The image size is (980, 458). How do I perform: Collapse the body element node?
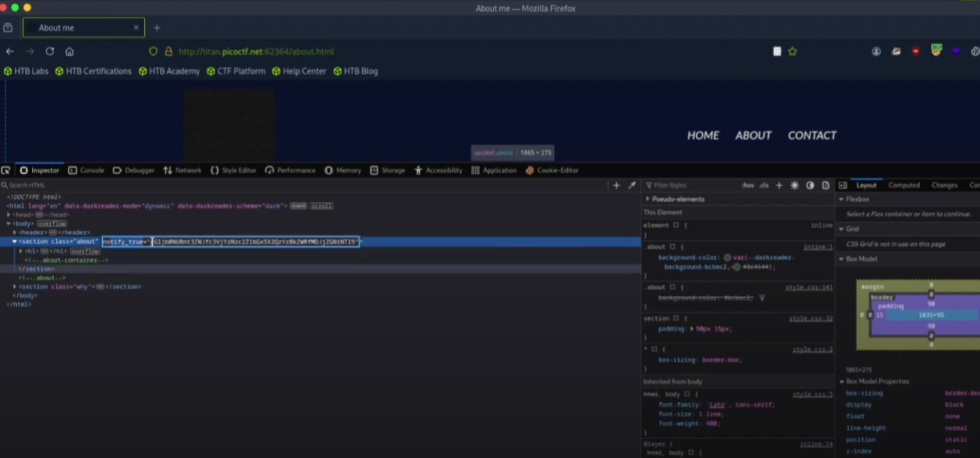coord(9,224)
